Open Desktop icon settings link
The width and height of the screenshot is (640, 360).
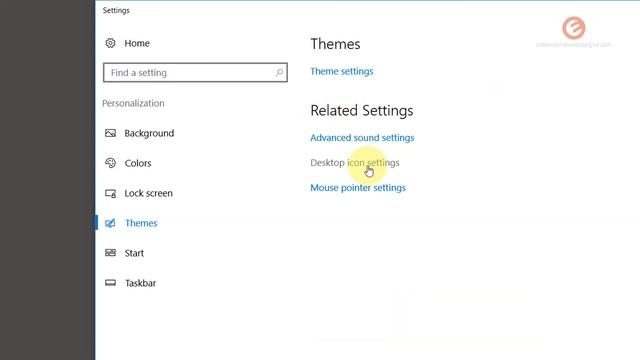pyautogui.click(x=355, y=162)
